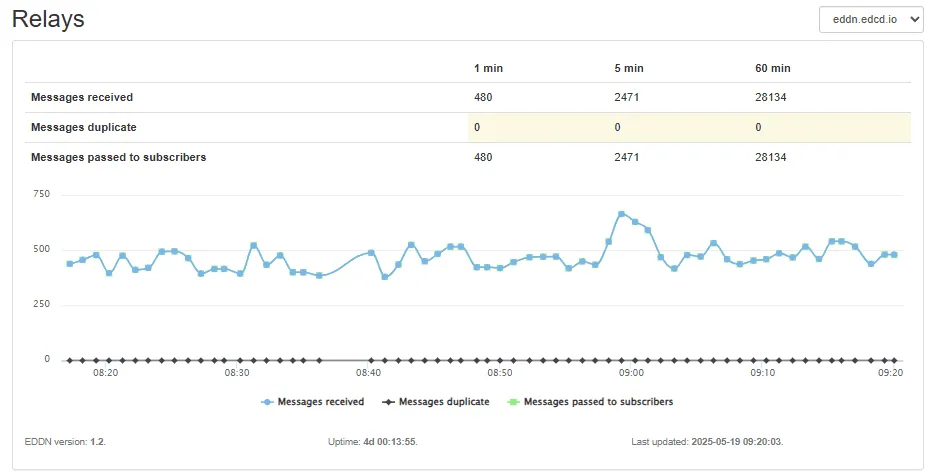Toggle Messages received series in legend

pyautogui.click(x=319, y=402)
